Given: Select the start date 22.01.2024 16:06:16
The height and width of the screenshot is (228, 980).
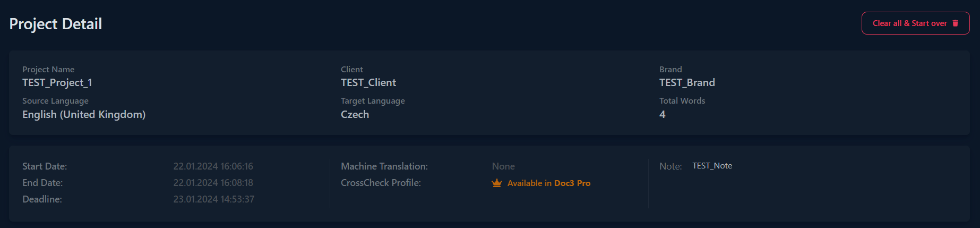Looking at the screenshot, I should click(x=213, y=166).
